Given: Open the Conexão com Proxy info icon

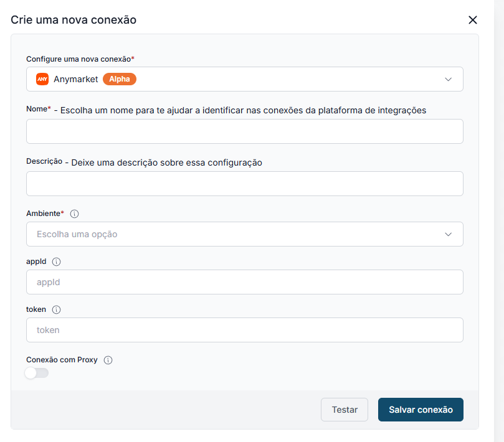Looking at the screenshot, I should coord(108,360).
